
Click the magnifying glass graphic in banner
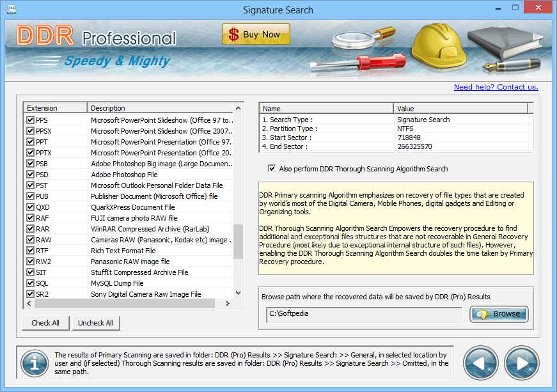(x=363, y=37)
